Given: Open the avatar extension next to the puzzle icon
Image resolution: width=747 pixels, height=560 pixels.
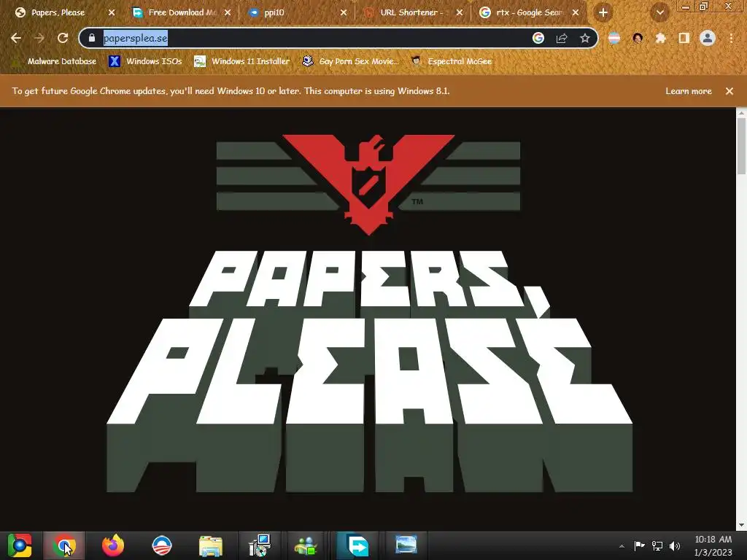Looking at the screenshot, I should pyautogui.click(x=638, y=38).
